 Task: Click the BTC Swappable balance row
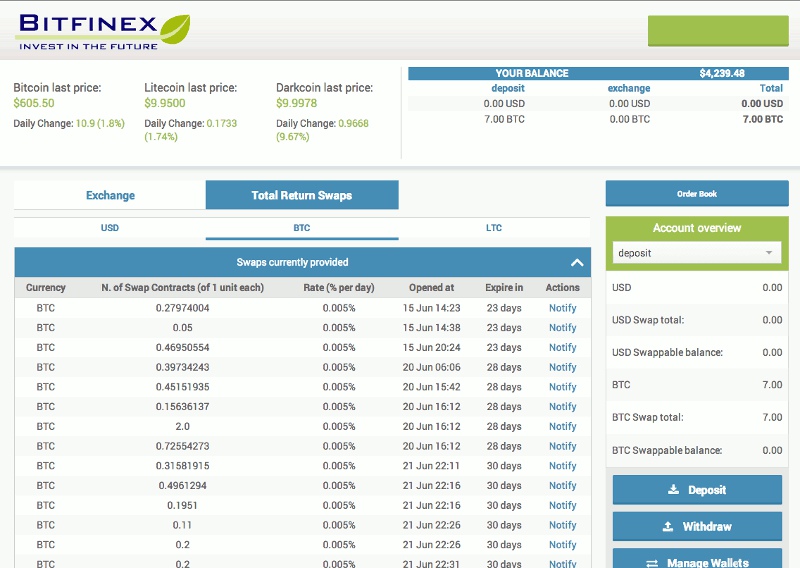pos(697,450)
